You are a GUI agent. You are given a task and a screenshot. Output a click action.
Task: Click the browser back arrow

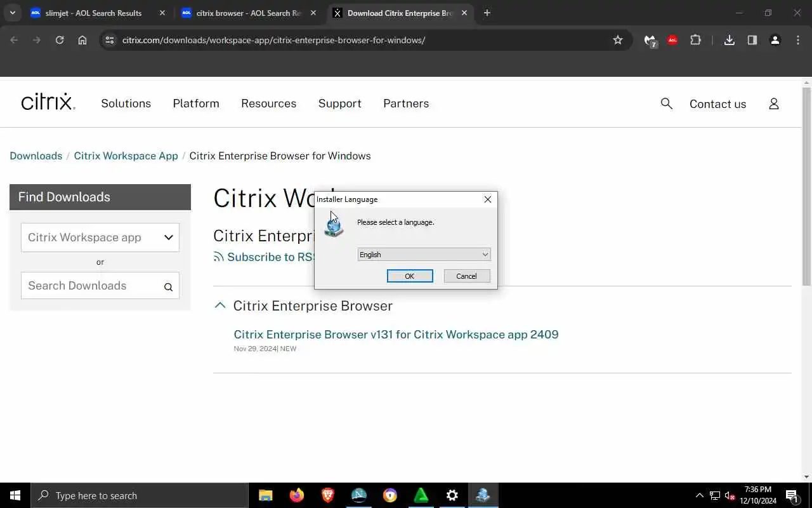click(14, 40)
